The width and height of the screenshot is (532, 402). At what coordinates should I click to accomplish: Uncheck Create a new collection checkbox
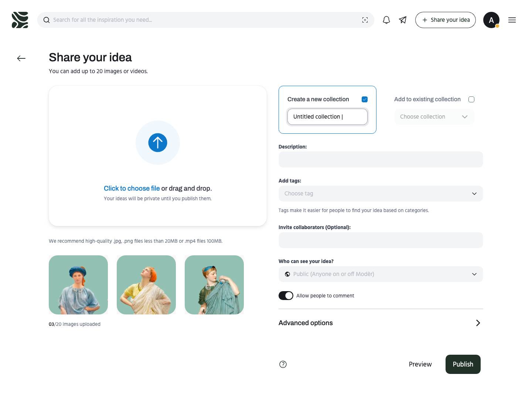click(365, 99)
